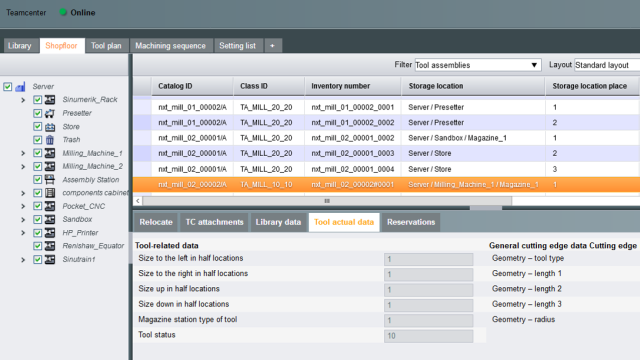Toggle the Server checkbox
This screenshot has width=640, height=360.
click(8, 87)
